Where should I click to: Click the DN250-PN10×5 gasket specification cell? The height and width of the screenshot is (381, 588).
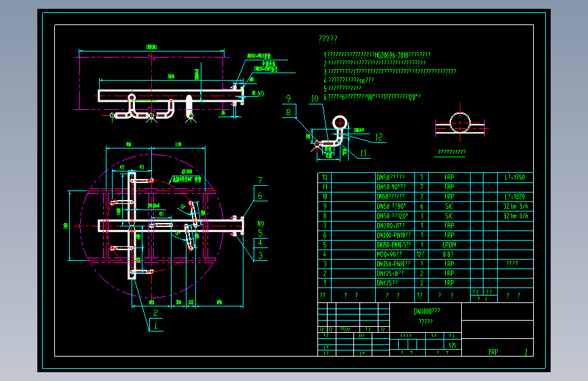[394, 245]
